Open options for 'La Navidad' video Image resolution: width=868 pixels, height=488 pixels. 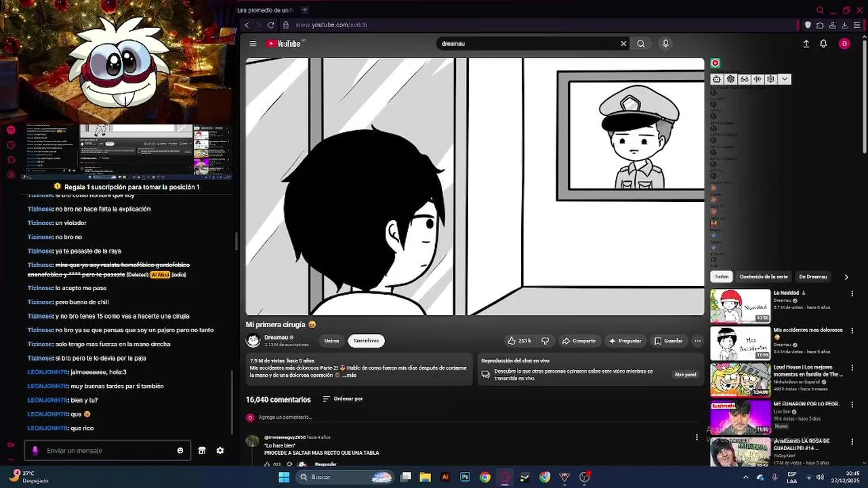point(852,293)
